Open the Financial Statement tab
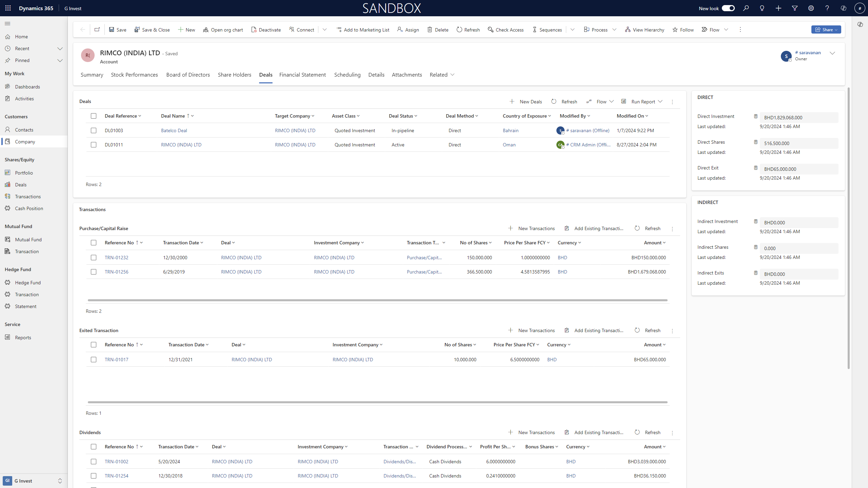Viewport: 868px width, 488px height. [302, 75]
